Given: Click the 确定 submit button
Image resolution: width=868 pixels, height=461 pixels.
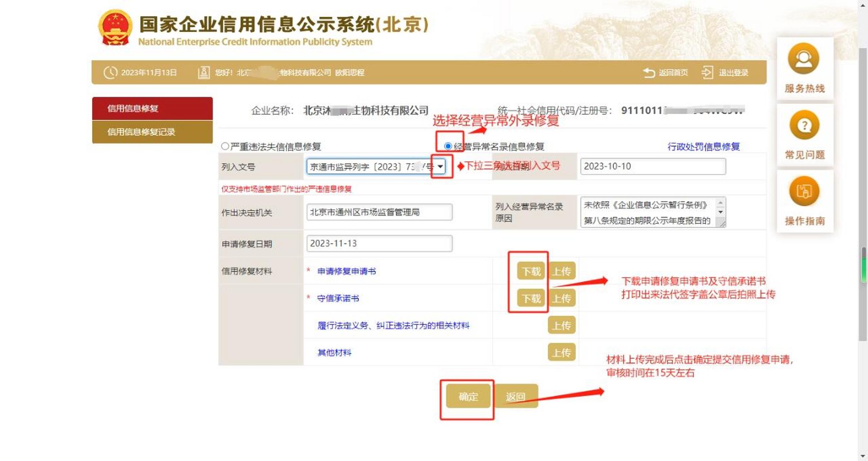Looking at the screenshot, I should tap(468, 396).
